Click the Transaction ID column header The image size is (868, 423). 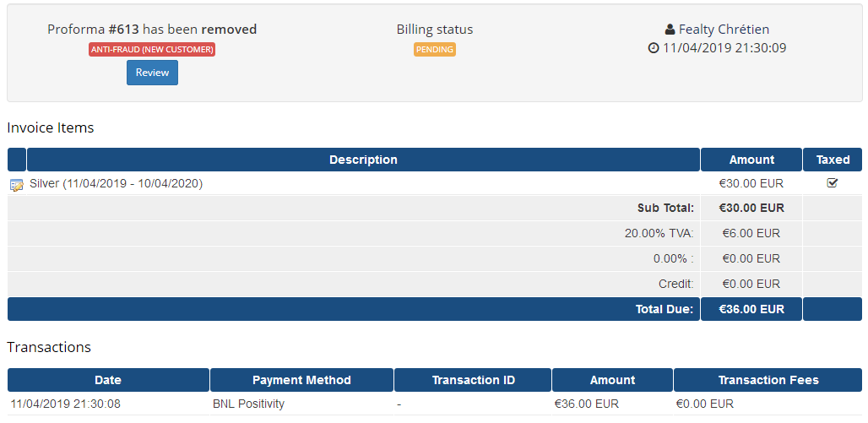(x=474, y=380)
